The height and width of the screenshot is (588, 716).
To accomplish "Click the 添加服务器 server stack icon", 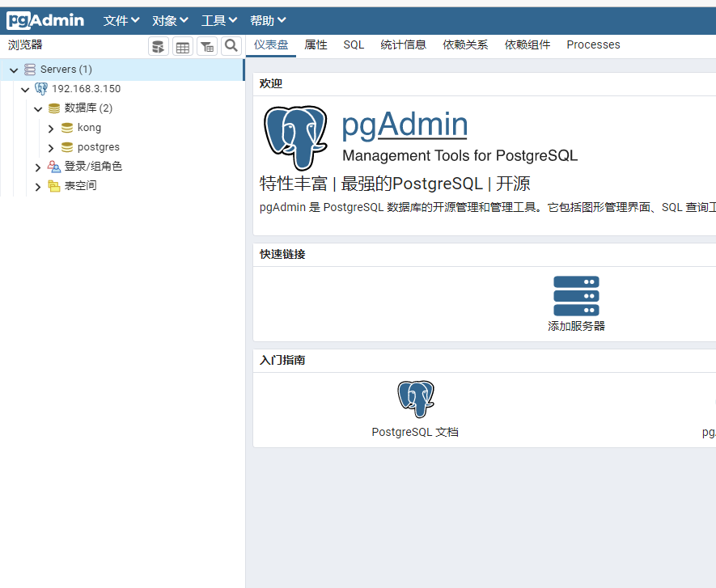I will pos(576,296).
